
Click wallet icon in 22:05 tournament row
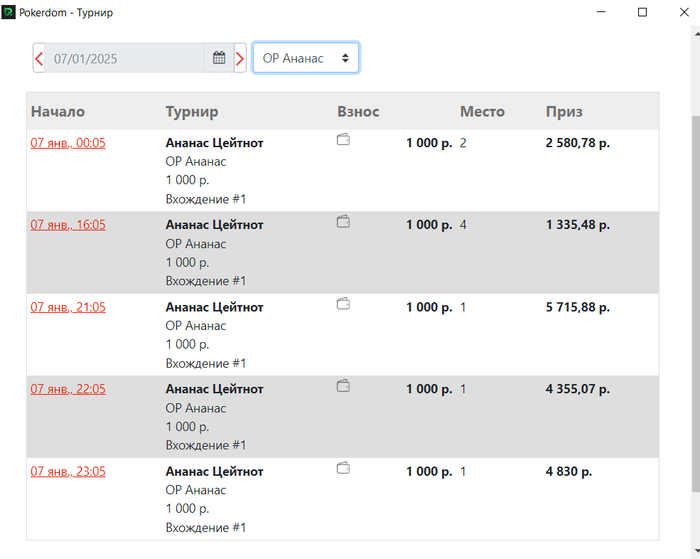click(343, 386)
